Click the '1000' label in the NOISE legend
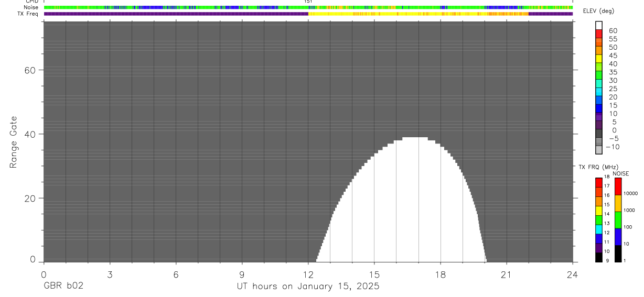The height and width of the screenshot is (297, 644). click(x=628, y=211)
